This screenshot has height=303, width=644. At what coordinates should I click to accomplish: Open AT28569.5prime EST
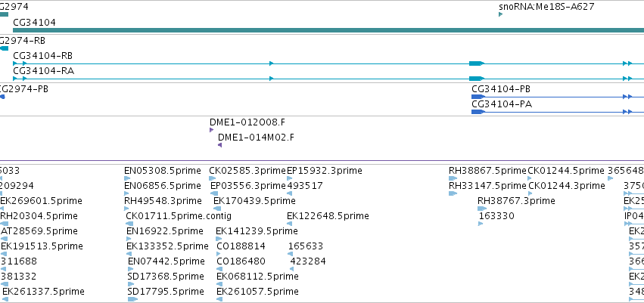[x=39, y=230]
